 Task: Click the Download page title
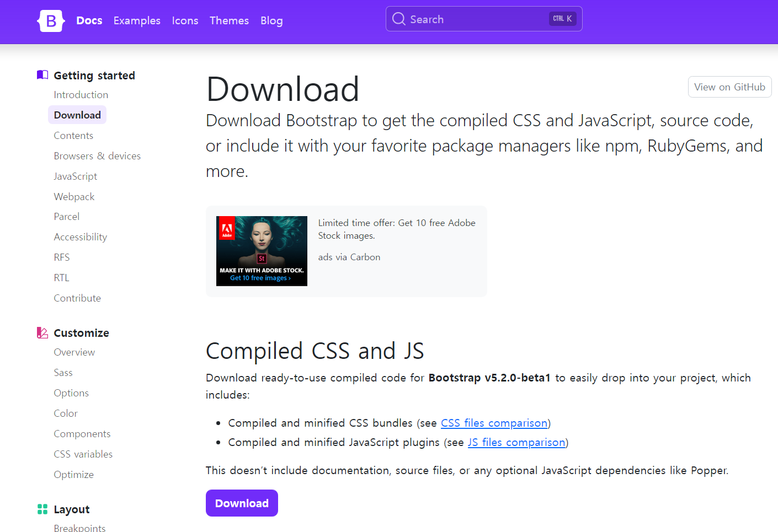[283, 89]
